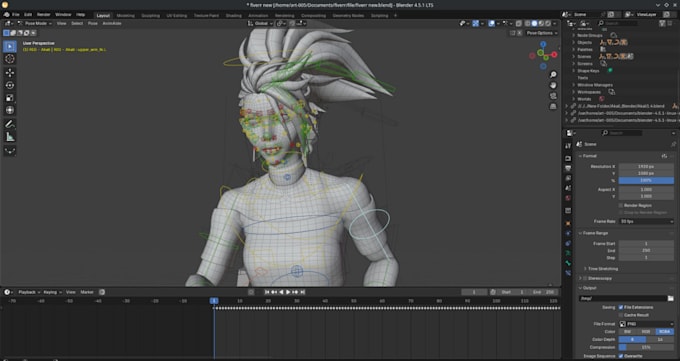Open the Scene properties tab
Screen dimensions: 680x361
pos(568,188)
